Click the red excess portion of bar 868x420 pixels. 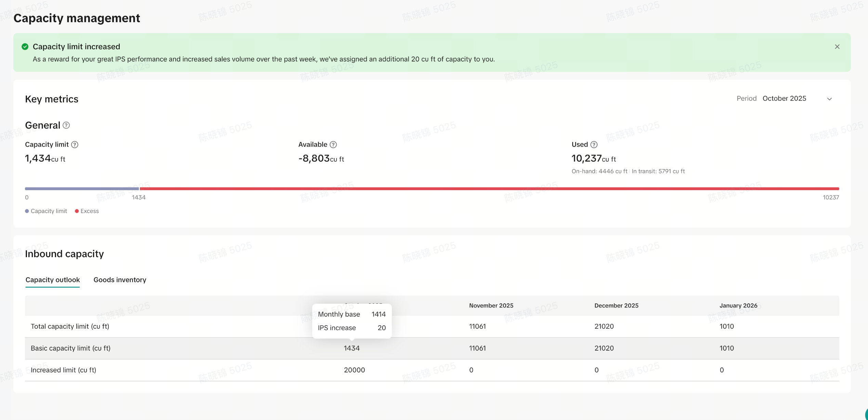489,188
